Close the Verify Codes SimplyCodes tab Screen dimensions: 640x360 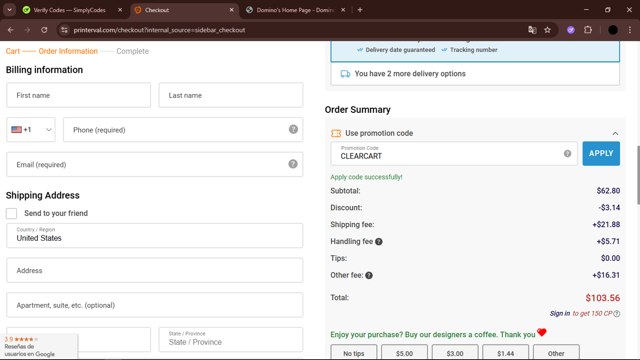click(x=120, y=10)
